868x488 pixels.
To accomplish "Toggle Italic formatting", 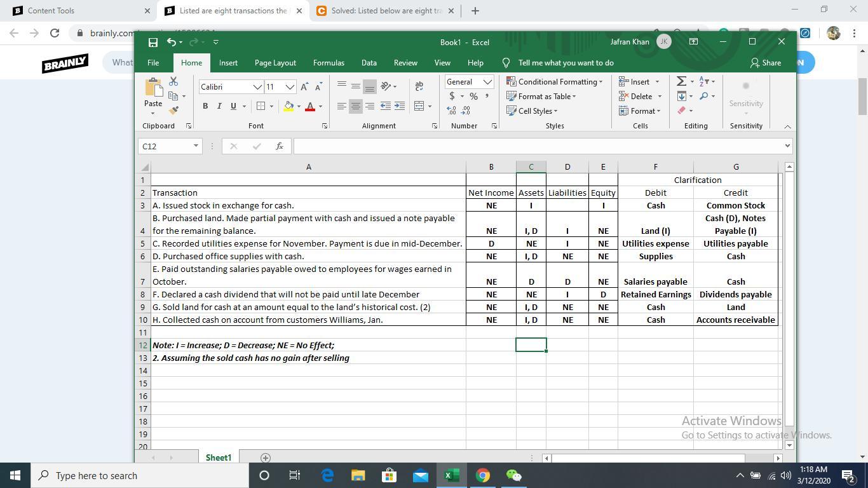I will click(219, 106).
